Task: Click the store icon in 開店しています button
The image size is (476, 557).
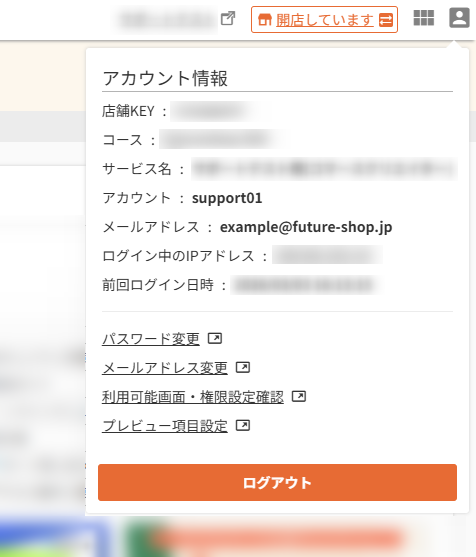Action: coord(265,20)
